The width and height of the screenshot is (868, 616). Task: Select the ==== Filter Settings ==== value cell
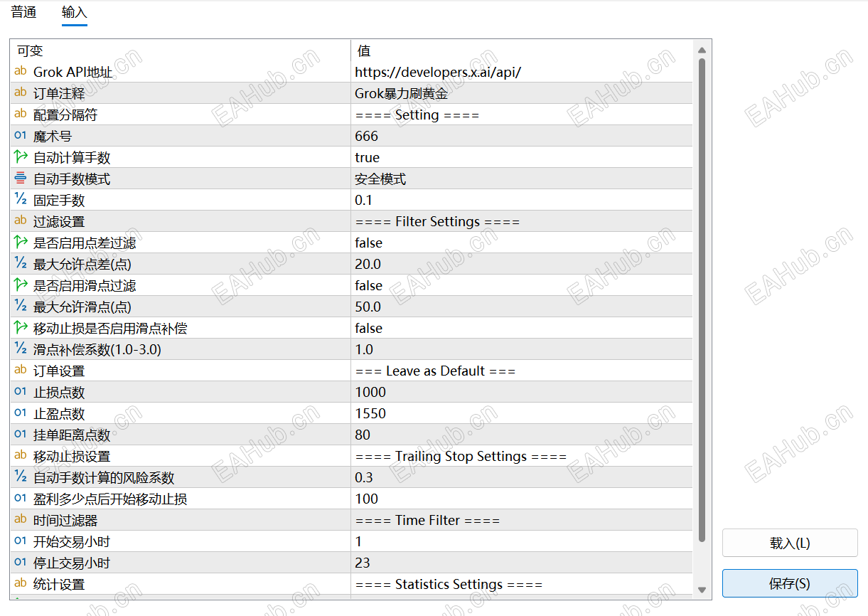pos(522,221)
